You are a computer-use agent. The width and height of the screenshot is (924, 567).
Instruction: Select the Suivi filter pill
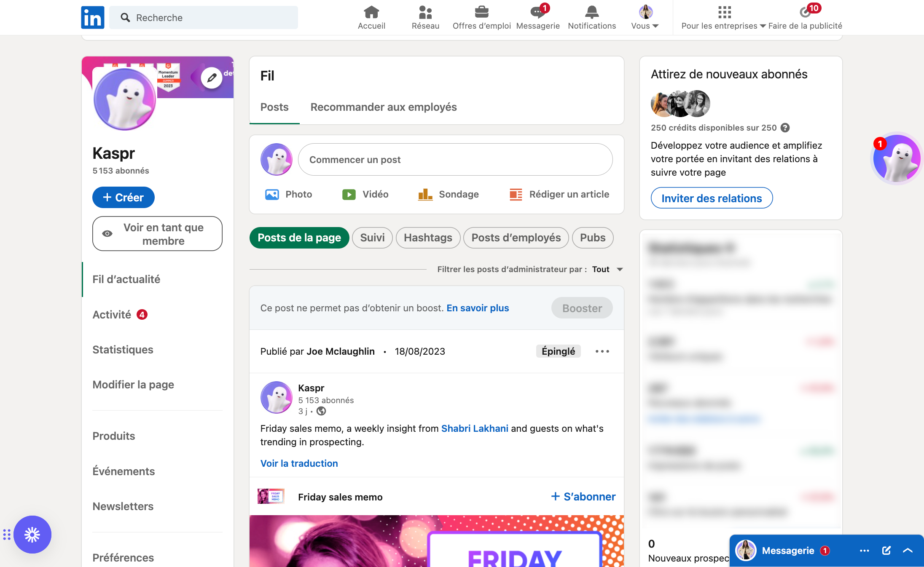(372, 238)
